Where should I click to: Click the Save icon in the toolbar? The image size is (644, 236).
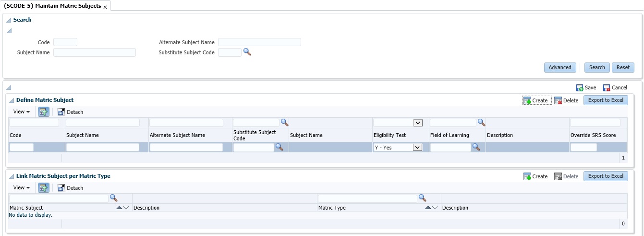pyautogui.click(x=580, y=88)
